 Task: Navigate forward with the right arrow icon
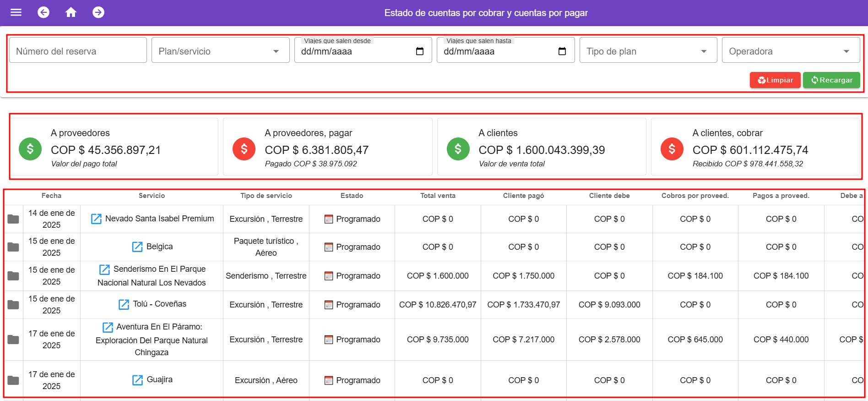[98, 12]
